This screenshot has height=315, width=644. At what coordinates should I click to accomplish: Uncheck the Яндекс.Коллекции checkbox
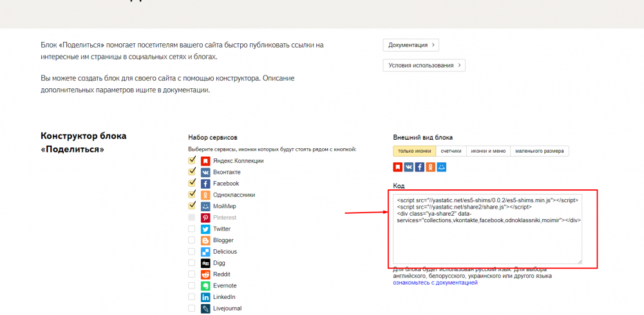coord(192,160)
